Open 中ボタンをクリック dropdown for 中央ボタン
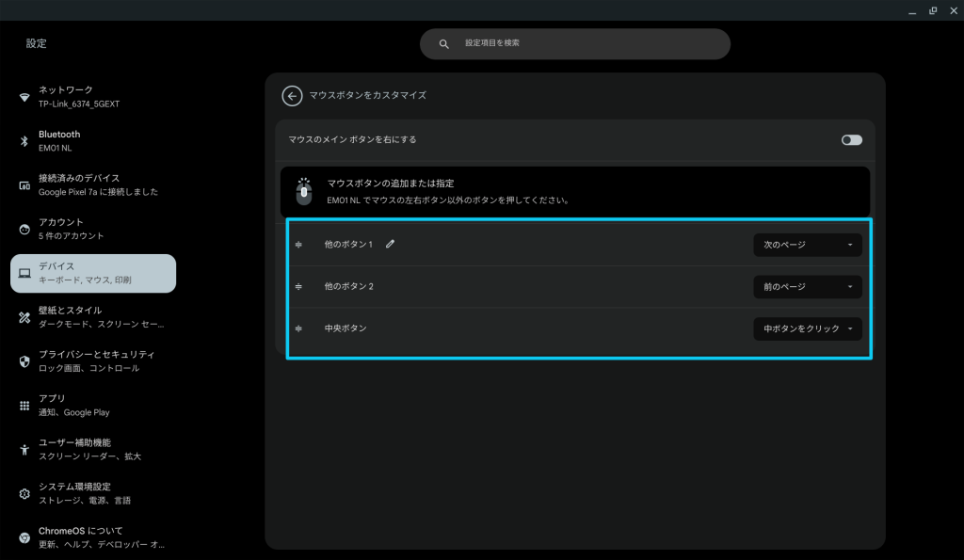The width and height of the screenshot is (964, 560). (x=807, y=328)
